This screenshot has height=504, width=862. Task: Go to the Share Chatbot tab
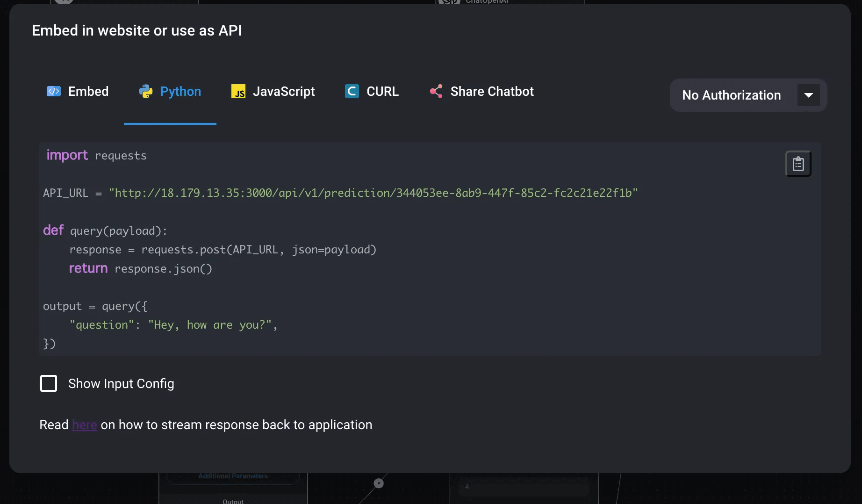pyautogui.click(x=492, y=91)
